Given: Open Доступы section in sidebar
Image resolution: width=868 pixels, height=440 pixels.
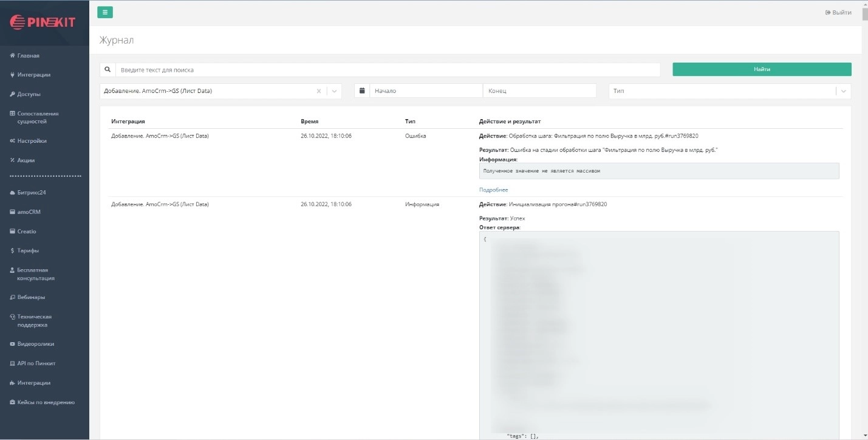Looking at the screenshot, I should pos(29,94).
